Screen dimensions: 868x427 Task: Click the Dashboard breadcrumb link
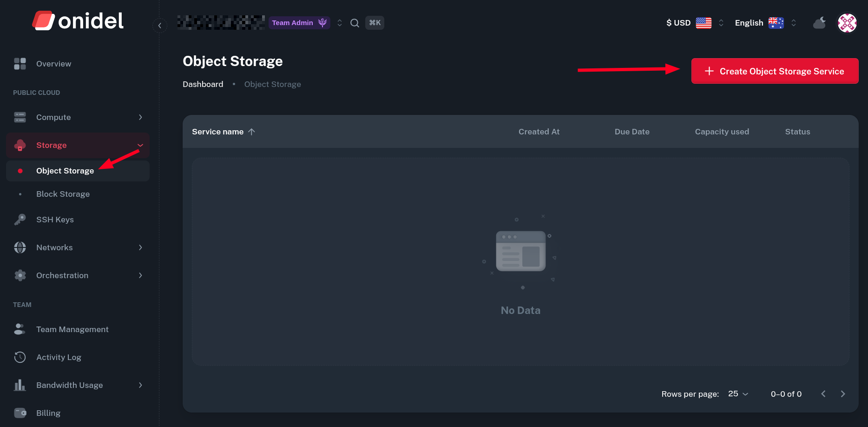coord(203,84)
